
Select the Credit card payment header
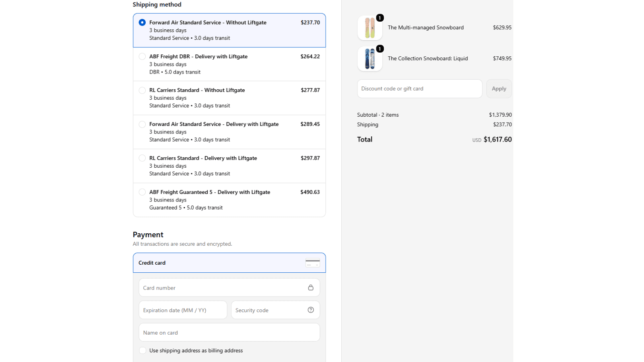click(x=229, y=263)
